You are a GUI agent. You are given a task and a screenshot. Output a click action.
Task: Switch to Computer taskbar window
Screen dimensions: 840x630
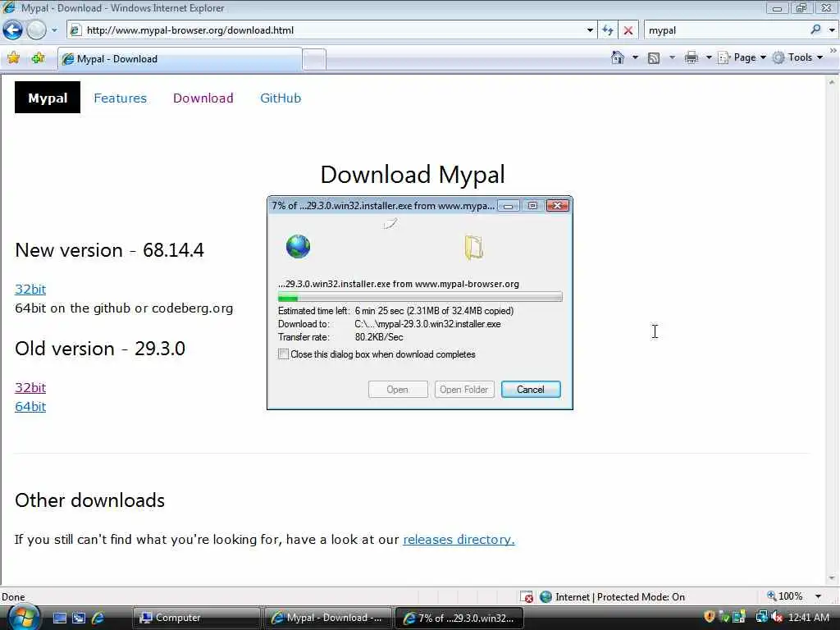click(x=197, y=618)
